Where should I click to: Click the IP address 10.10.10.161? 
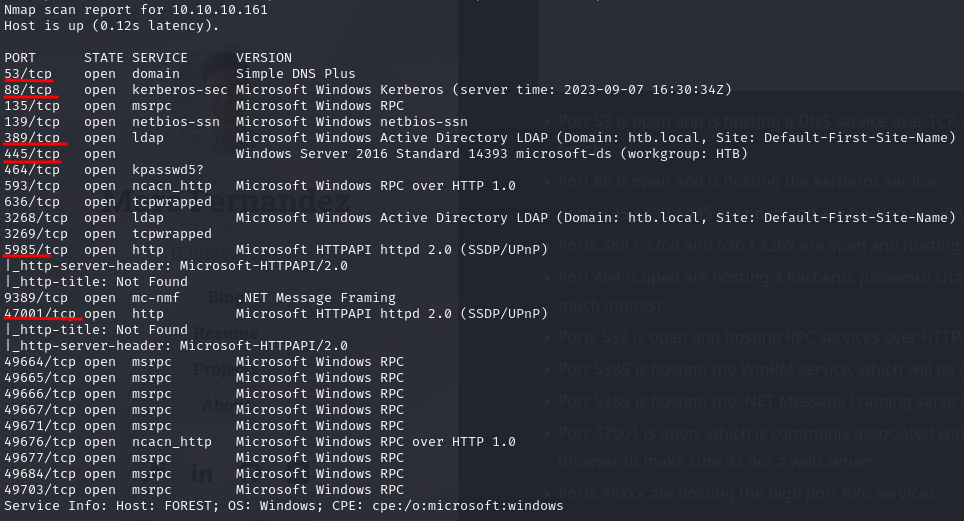[x=220, y=10]
